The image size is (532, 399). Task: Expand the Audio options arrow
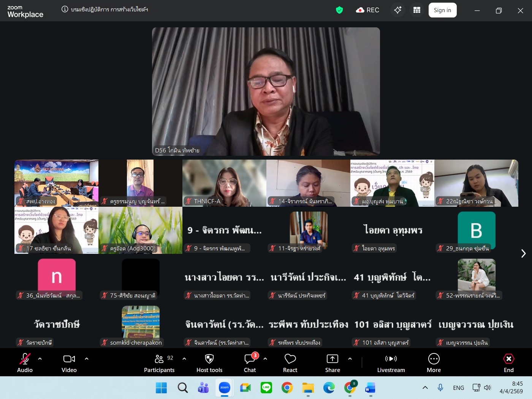(x=40, y=358)
